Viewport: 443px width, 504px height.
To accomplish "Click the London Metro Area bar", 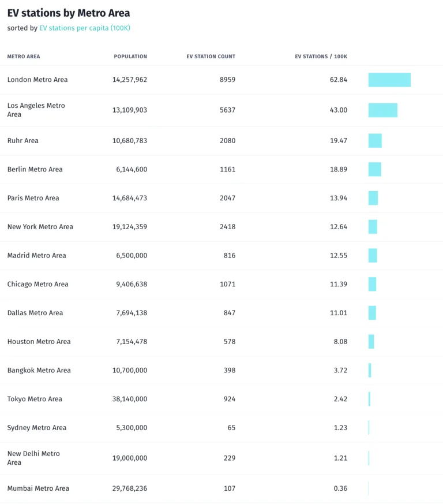I will (x=389, y=80).
